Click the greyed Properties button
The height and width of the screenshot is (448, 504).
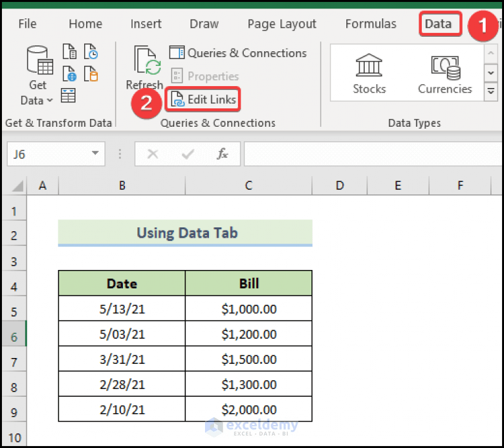(x=205, y=76)
